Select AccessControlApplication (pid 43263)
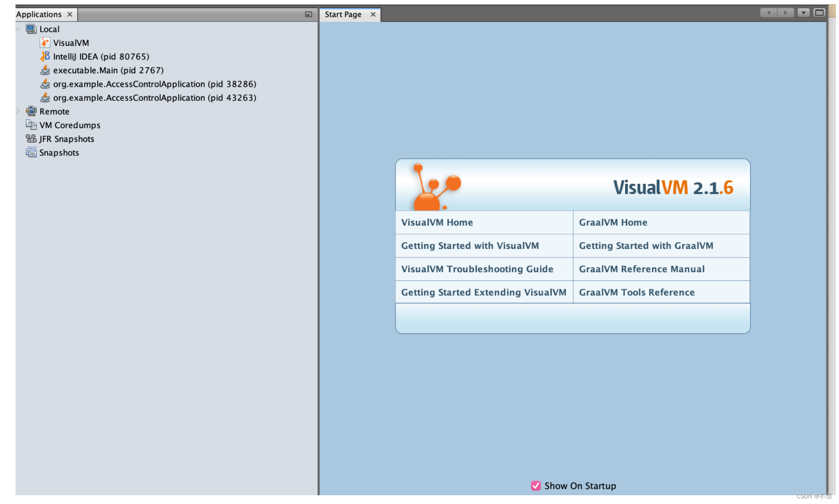839x504 pixels. click(x=155, y=98)
